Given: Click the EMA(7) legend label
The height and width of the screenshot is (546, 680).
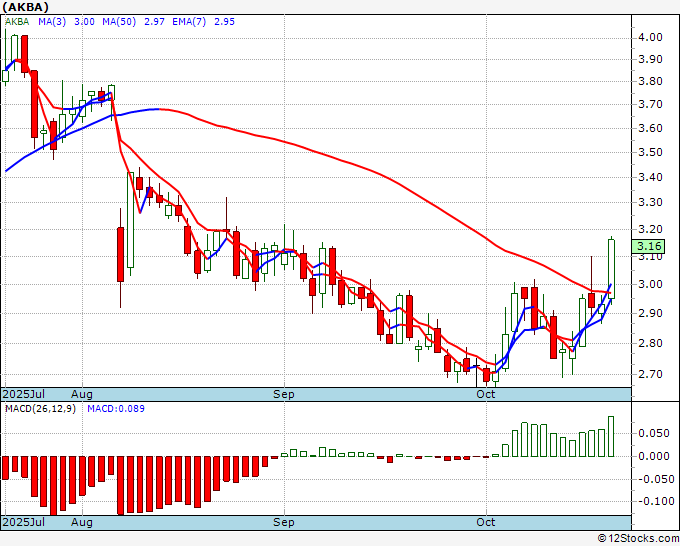Looking at the screenshot, I should click(189, 22).
